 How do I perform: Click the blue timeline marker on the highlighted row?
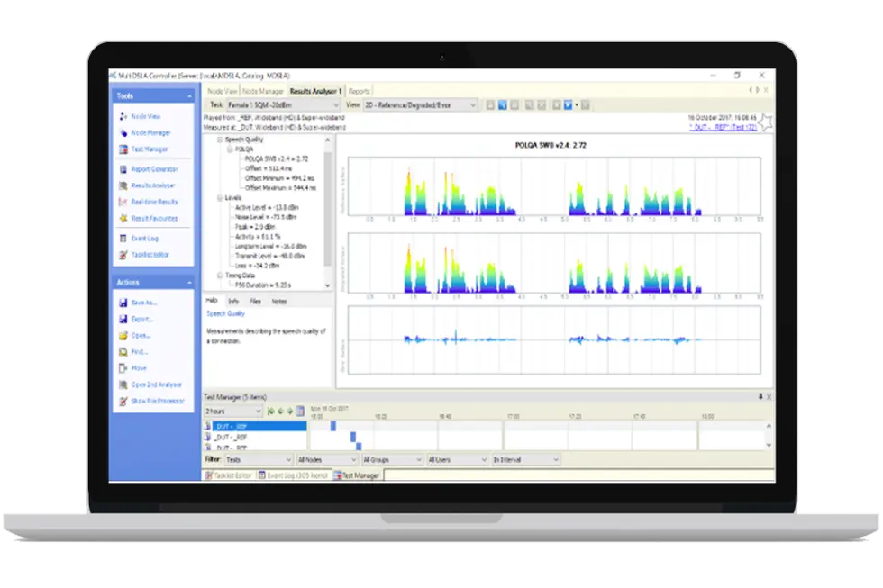click(333, 427)
